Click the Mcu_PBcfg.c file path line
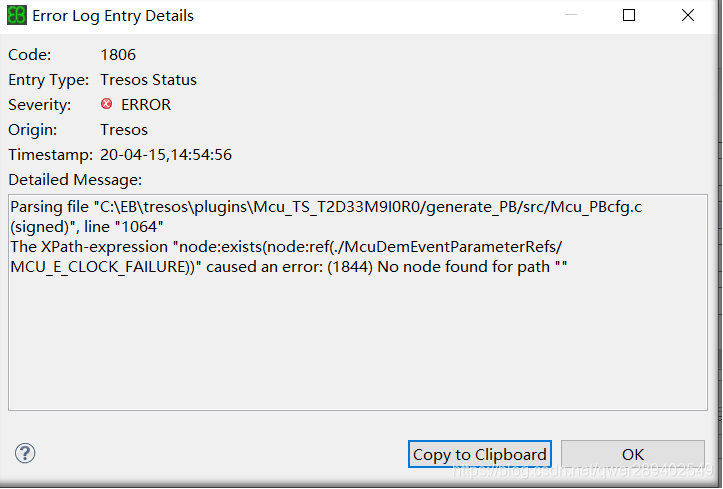 pyautogui.click(x=326, y=207)
